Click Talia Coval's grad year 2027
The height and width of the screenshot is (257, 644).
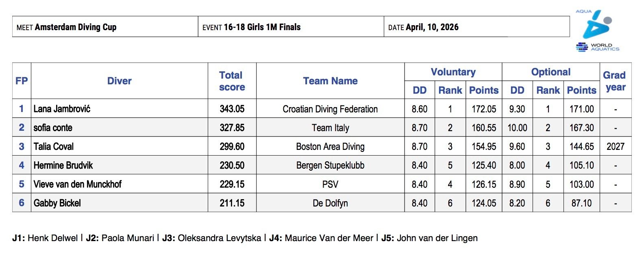[x=615, y=147]
